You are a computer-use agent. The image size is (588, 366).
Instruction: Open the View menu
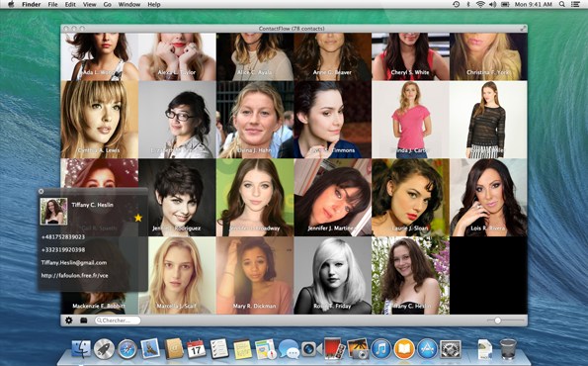pyautogui.click(x=89, y=5)
